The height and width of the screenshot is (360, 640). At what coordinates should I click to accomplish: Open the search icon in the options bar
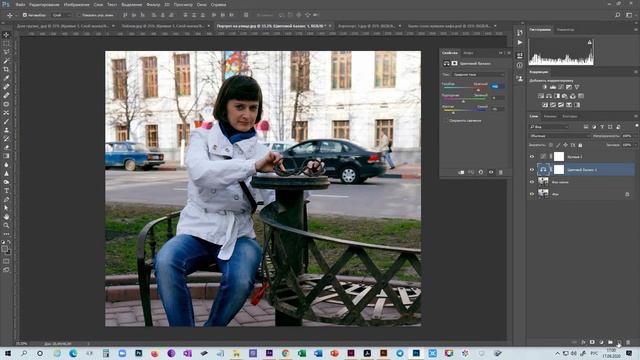point(618,15)
